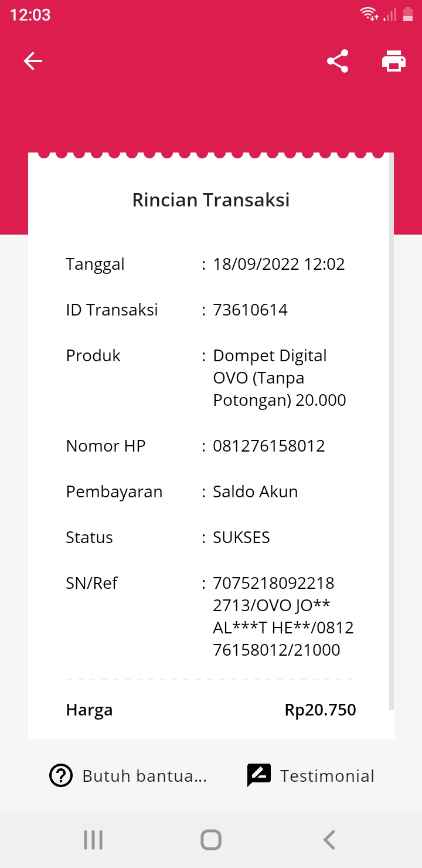Open Android recent apps button
The height and width of the screenshot is (868, 422).
pos(93,840)
